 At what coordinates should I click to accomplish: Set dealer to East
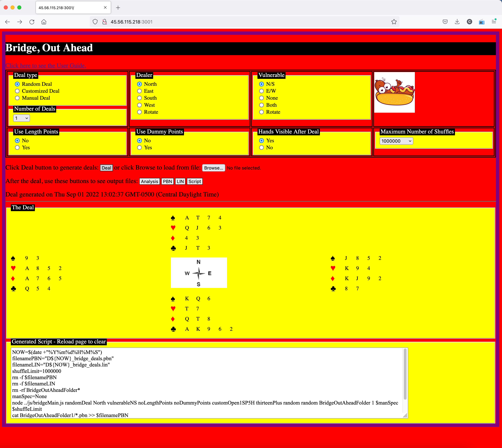point(139,91)
